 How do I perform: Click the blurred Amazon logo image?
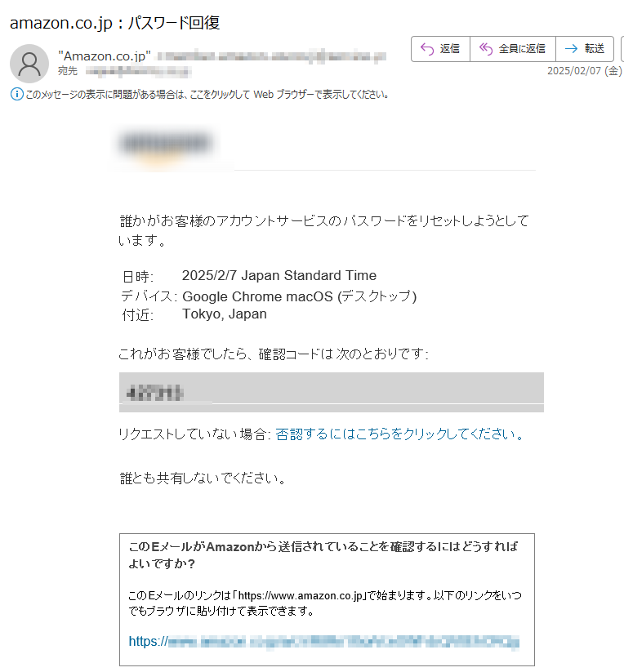pyautogui.click(x=167, y=145)
